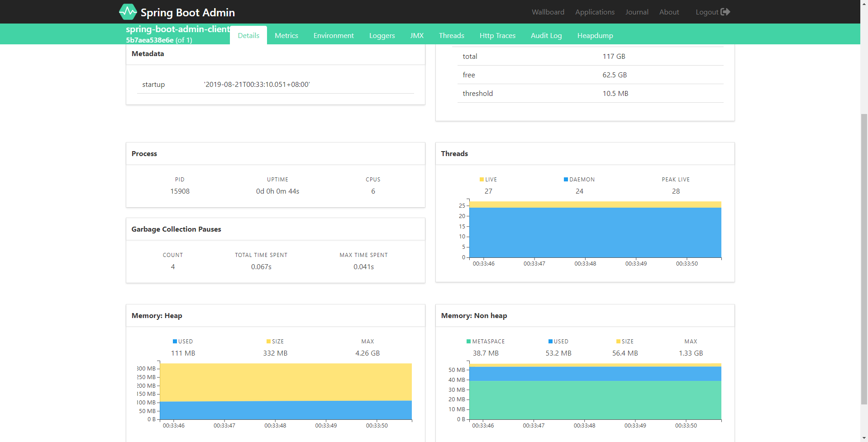Navigate to Applications in top bar
The height and width of the screenshot is (442, 868).
595,12
